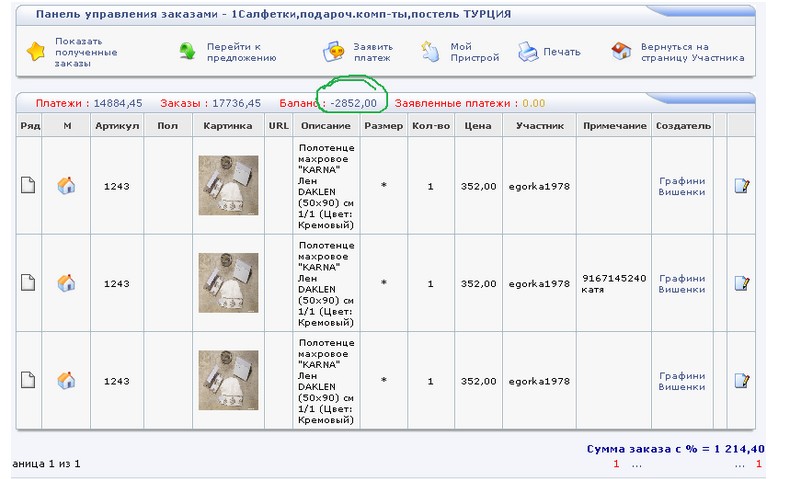Viewport: 789px width, 479px height.
Task: Click the green arrow 'Перейти к предложению' icon
Action: (x=186, y=52)
